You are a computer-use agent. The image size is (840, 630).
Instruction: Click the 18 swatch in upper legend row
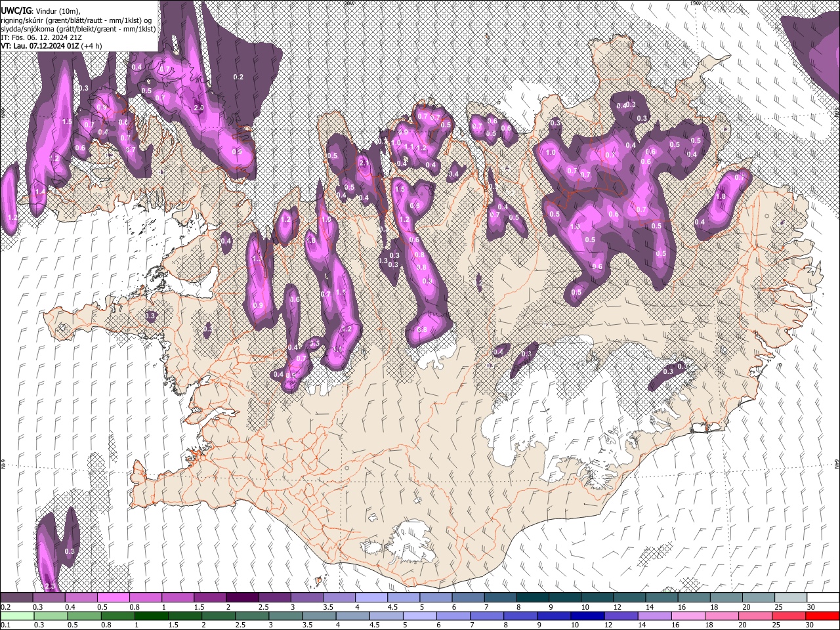tap(726, 598)
